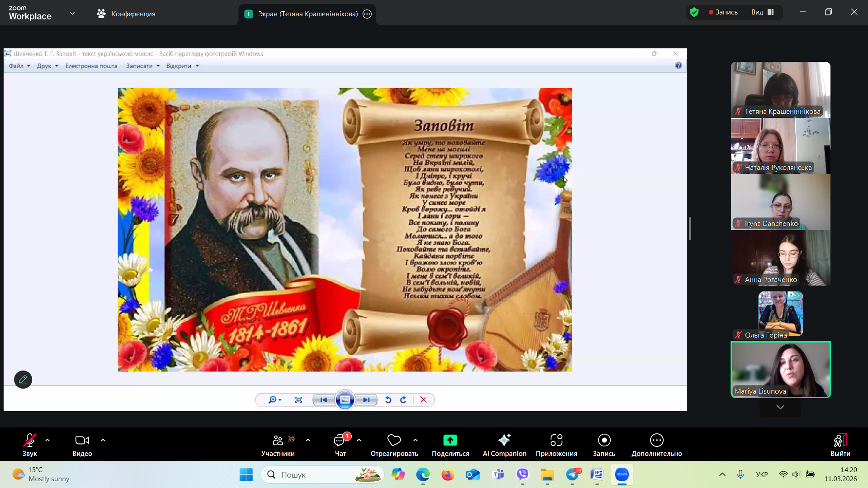Click the annotation pencil icon

tap(23, 380)
